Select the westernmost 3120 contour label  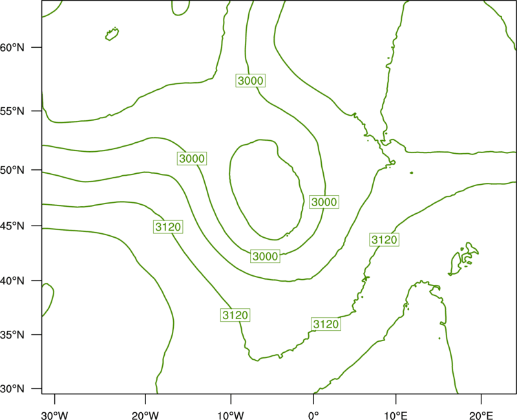pyautogui.click(x=168, y=227)
